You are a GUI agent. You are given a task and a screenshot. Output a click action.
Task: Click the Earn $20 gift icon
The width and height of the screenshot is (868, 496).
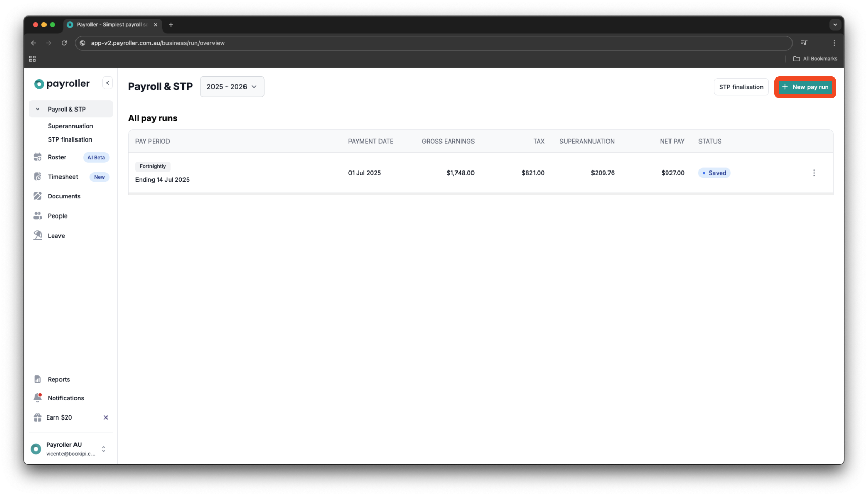37,417
